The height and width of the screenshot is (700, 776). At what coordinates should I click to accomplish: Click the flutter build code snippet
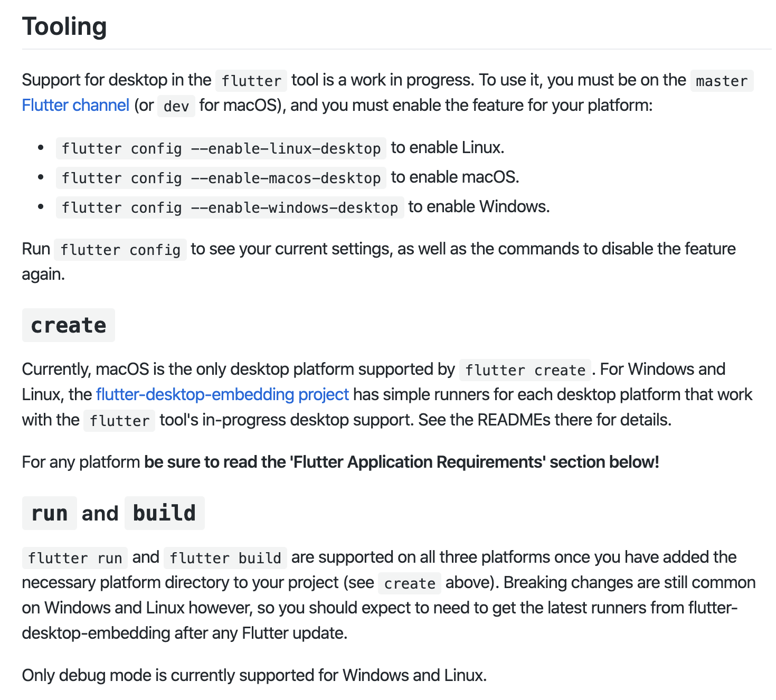click(225, 558)
